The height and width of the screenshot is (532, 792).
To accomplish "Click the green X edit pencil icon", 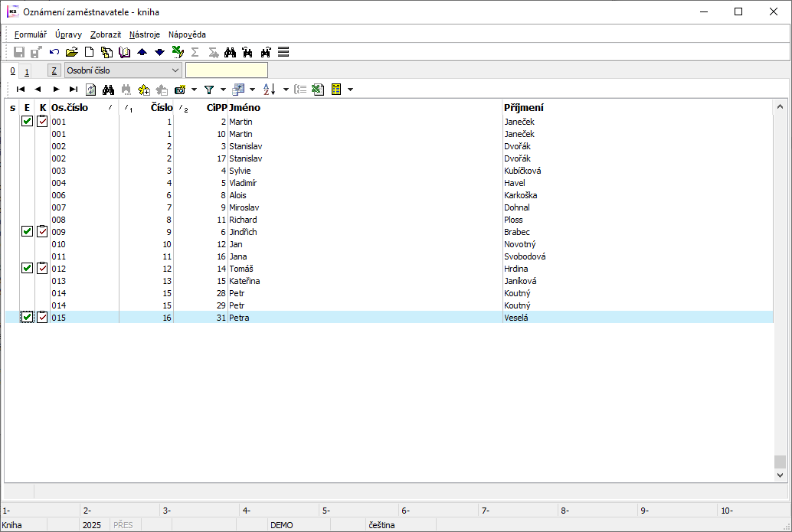I will tap(178, 52).
